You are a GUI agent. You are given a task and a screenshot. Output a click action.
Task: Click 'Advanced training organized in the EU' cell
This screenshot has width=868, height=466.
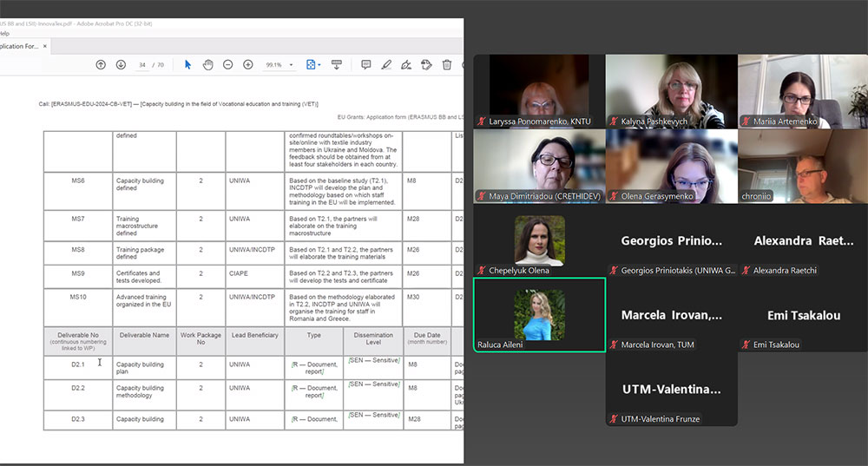tap(144, 307)
